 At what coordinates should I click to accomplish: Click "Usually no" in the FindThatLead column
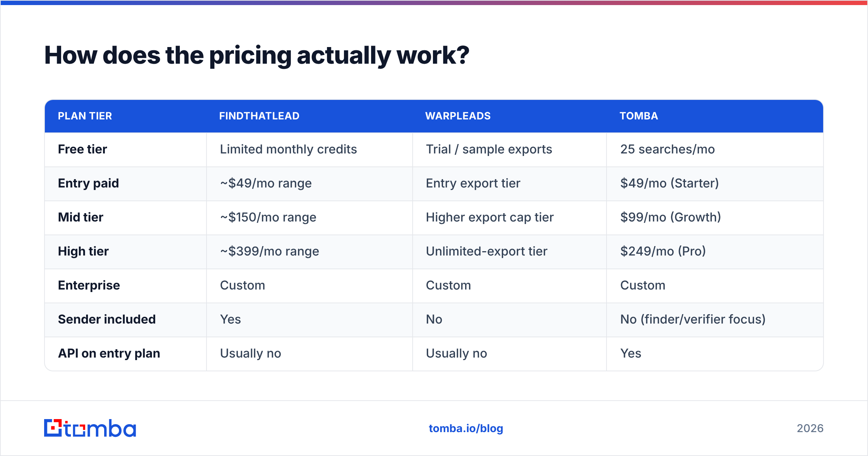coord(251,353)
